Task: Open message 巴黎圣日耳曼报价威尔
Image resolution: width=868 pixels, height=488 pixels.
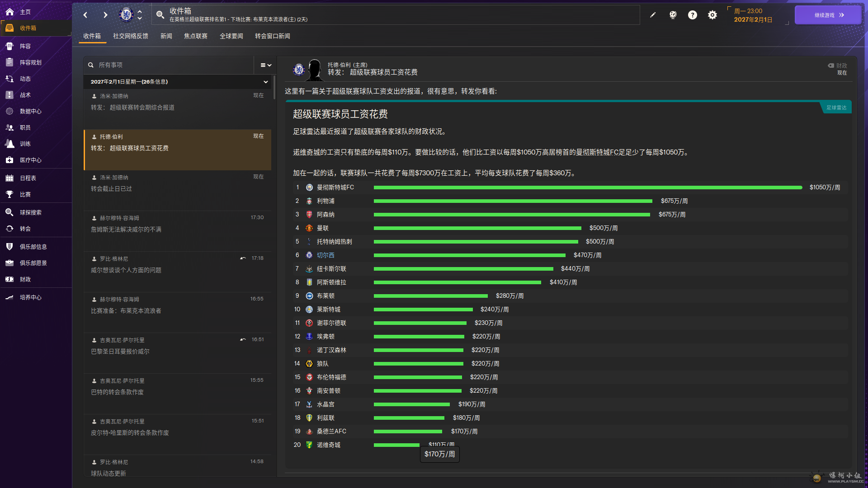Action: pos(178,353)
